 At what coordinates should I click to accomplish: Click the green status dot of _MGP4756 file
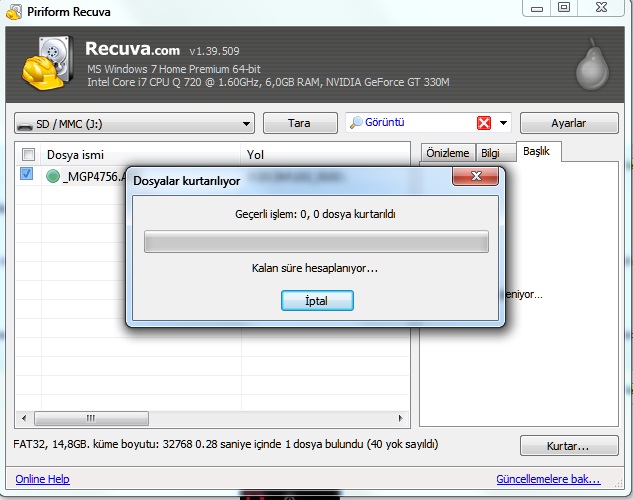click(53, 176)
